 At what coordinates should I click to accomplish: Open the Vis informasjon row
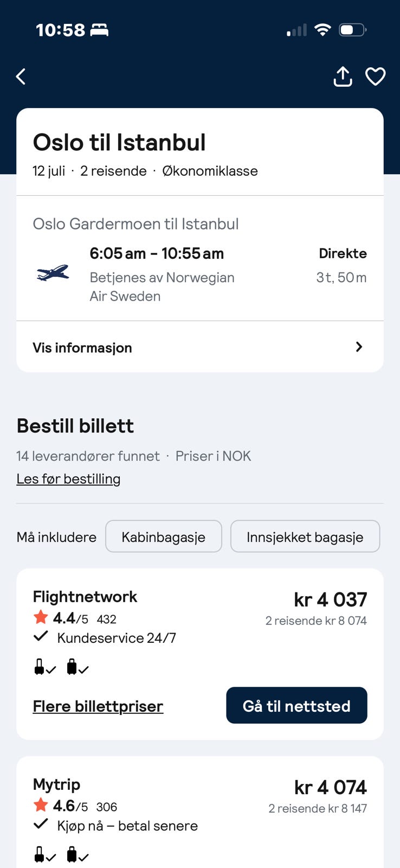click(x=200, y=347)
